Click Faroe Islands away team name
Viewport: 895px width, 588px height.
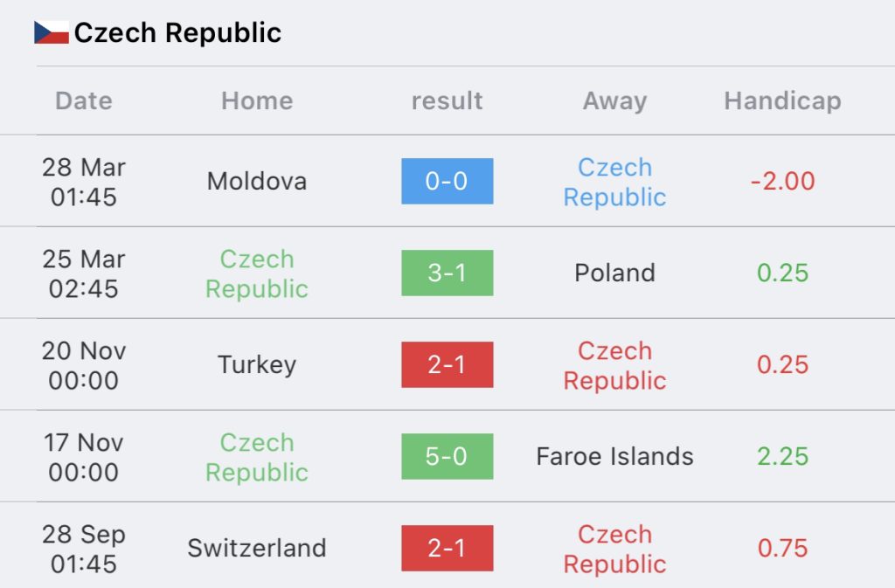(x=614, y=456)
